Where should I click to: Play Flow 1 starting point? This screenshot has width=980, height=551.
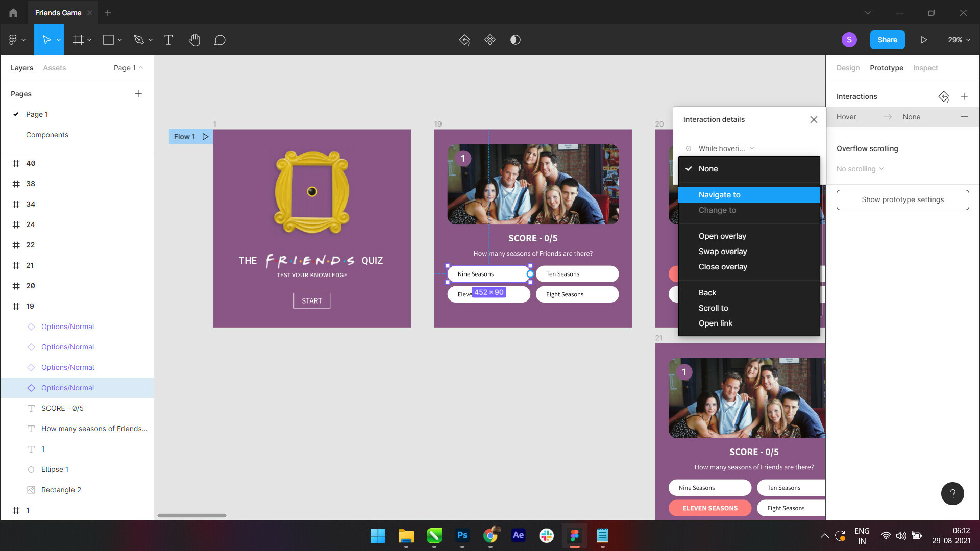(205, 137)
